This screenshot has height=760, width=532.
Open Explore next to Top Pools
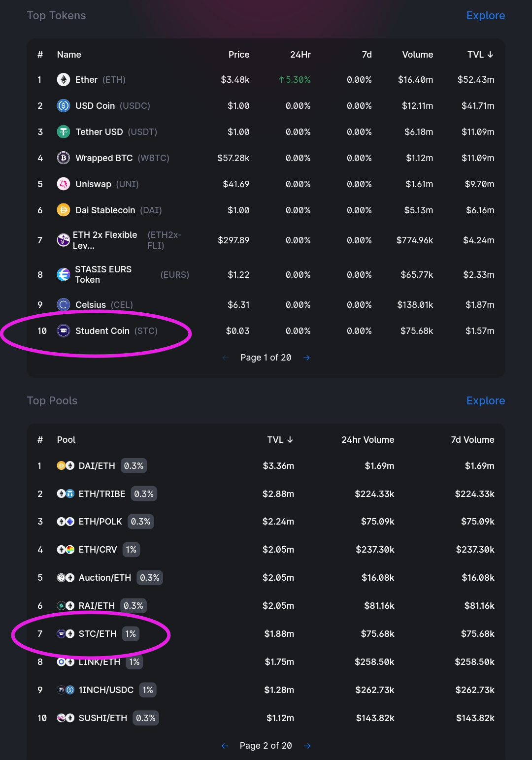coord(485,400)
